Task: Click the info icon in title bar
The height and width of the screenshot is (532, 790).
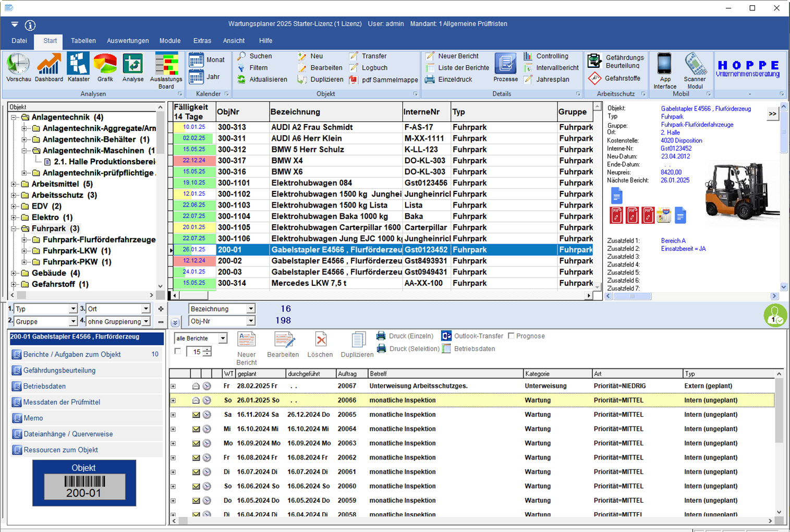Action: pos(30,25)
